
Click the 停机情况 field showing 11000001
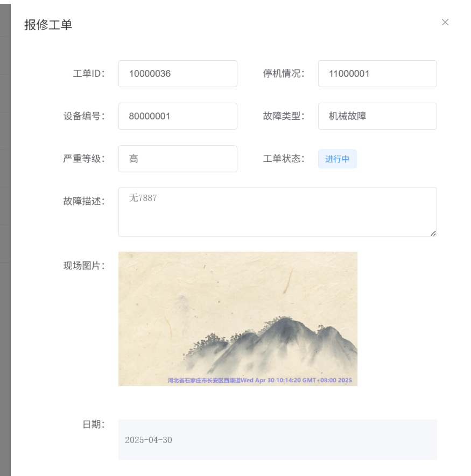coord(377,74)
